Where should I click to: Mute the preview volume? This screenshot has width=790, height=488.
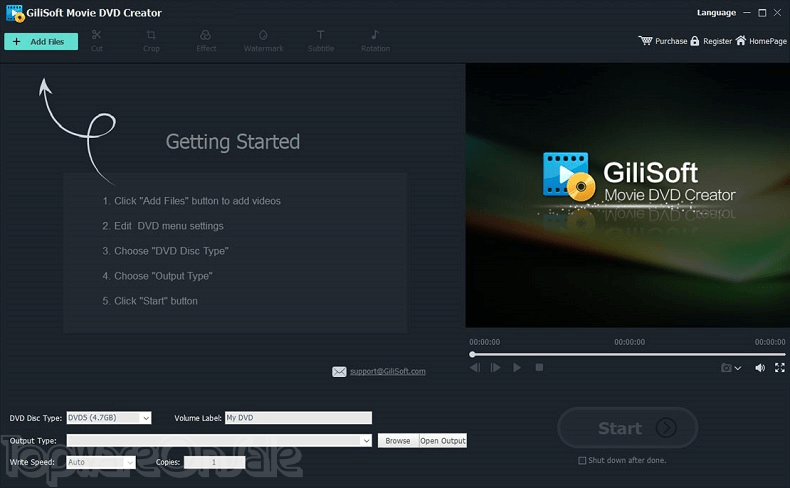pos(760,368)
